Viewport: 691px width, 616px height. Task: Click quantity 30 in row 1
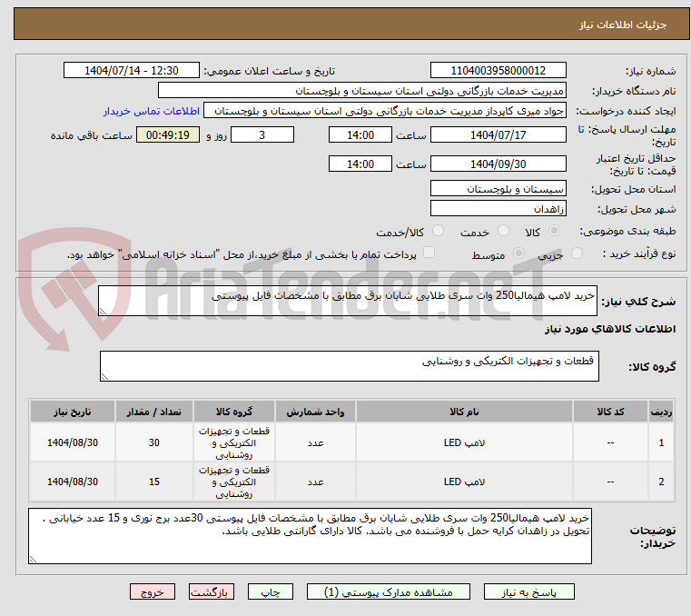click(153, 442)
